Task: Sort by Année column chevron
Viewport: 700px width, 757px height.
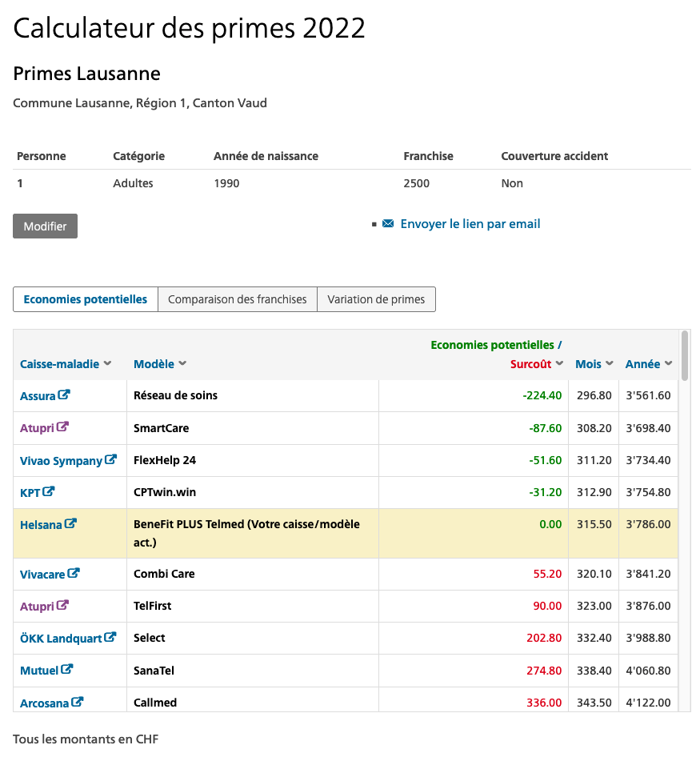Action: click(x=668, y=363)
